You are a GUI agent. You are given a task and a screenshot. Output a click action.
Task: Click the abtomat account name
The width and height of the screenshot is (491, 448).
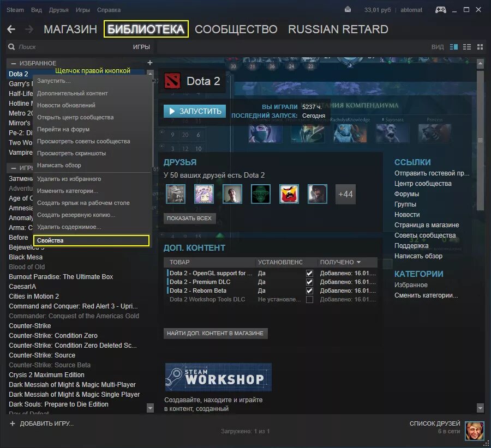click(x=411, y=10)
